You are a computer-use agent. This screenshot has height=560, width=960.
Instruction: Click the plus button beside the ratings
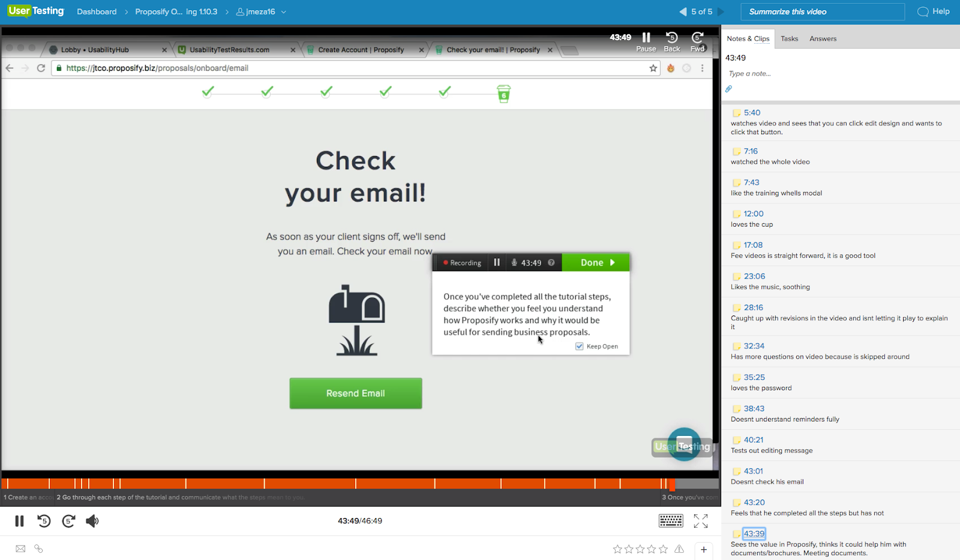click(704, 549)
